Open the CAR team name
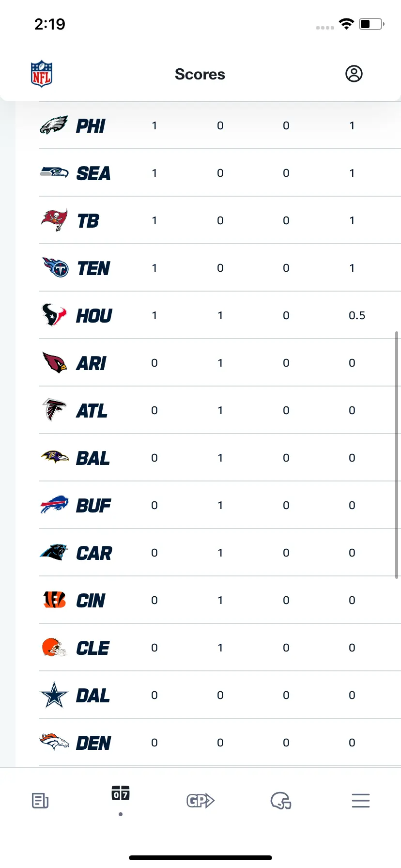Image resolution: width=401 pixels, height=868 pixels. pyautogui.click(x=94, y=553)
